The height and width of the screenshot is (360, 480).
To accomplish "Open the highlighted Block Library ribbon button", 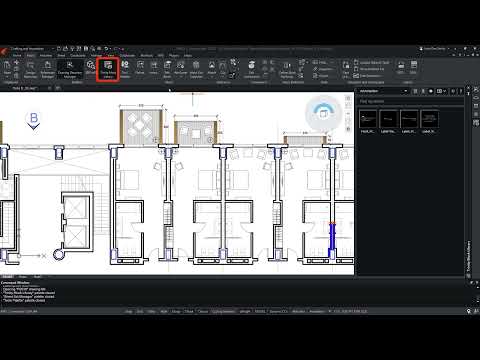I will pos(108,69).
